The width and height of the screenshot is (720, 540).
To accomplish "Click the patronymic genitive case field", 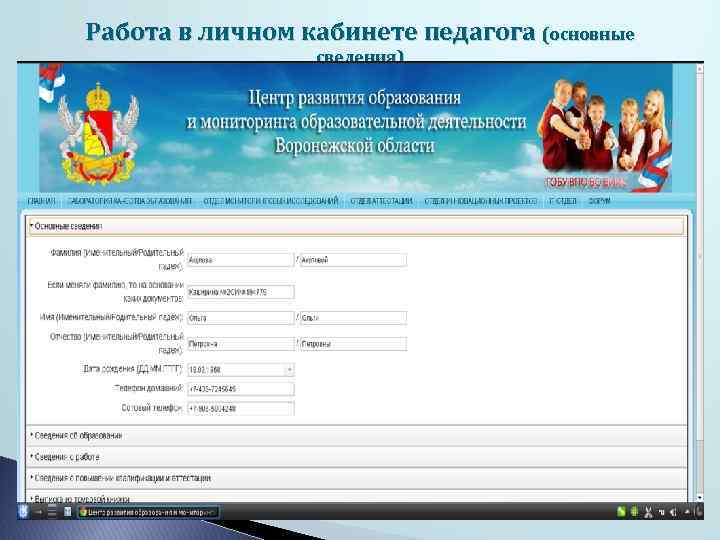I will point(353,344).
